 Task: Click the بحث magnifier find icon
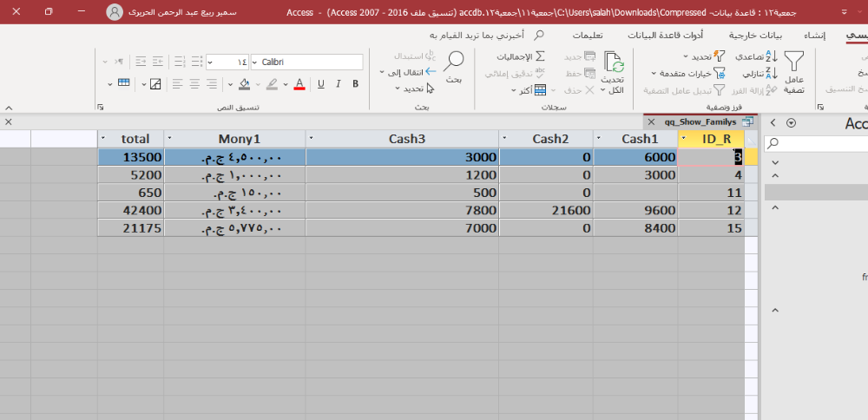pyautogui.click(x=455, y=61)
